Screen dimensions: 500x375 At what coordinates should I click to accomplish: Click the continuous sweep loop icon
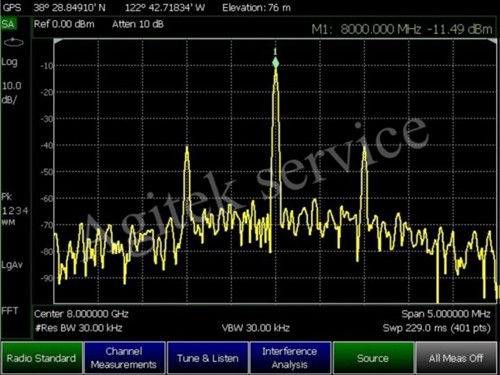[x=13, y=42]
